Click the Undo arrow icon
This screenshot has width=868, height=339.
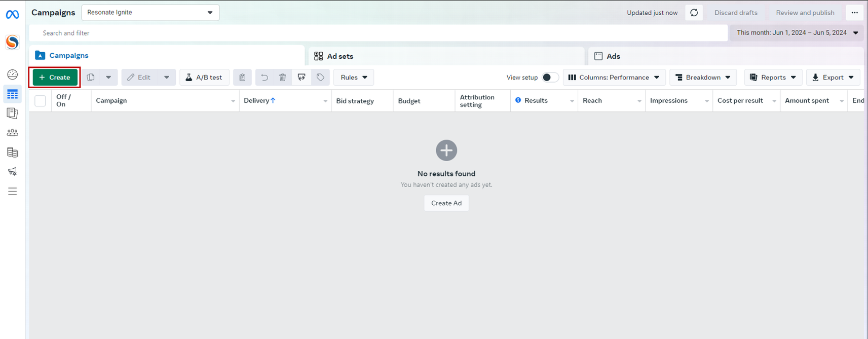tap(265, 78)
